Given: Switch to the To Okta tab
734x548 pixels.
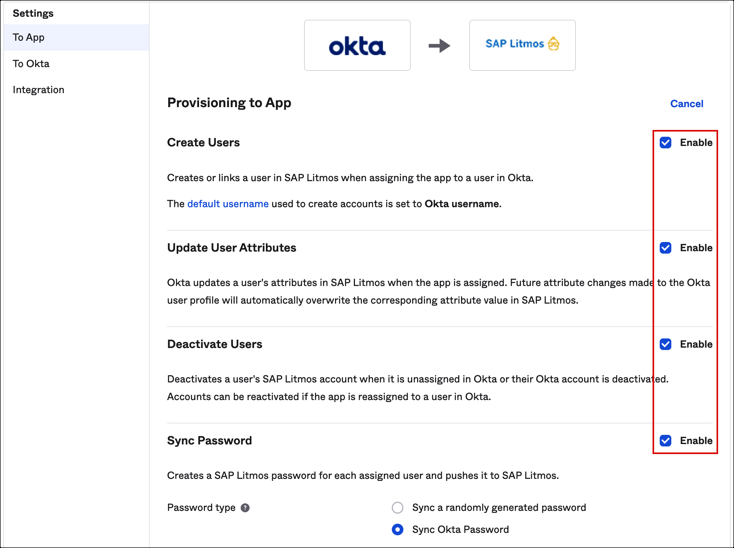Looking at the screenshot, I should (x=31, y=64).
